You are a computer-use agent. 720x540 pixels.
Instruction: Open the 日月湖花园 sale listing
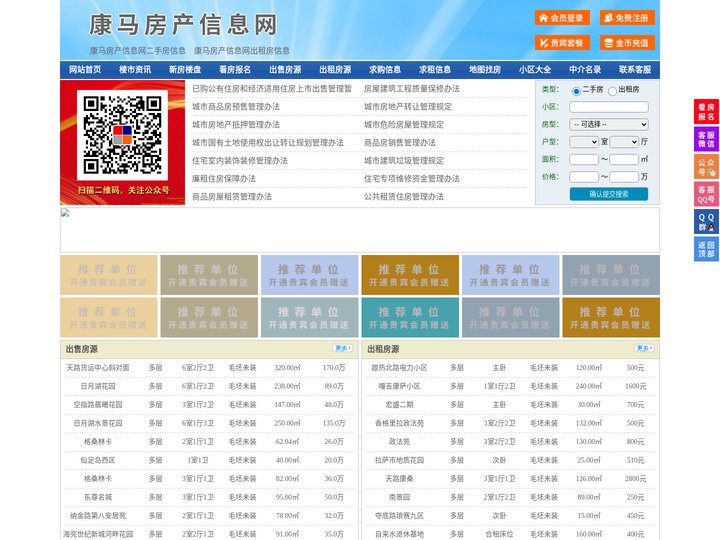click(x=98, y=386)
